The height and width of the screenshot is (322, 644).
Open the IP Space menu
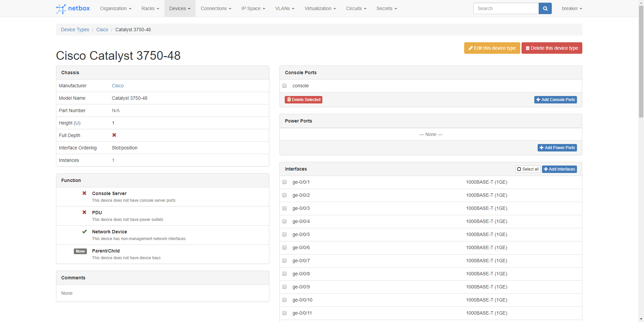click(x=253, y=8)
